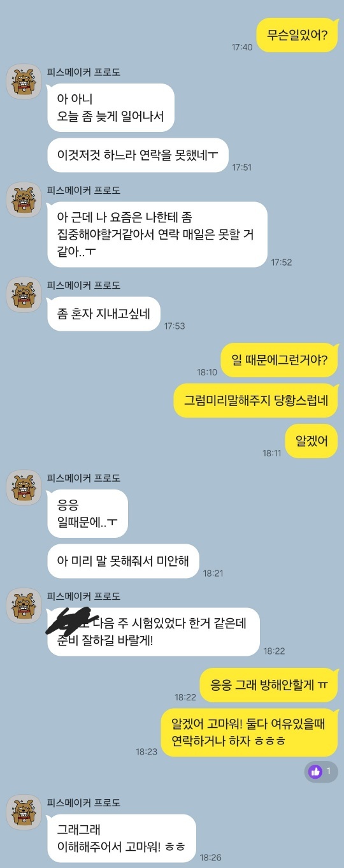Click the purple thumbs-up reaction badge
The image size is (344, 868).
(320, 771)
